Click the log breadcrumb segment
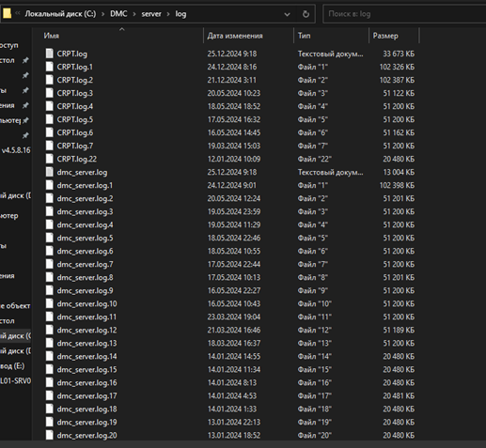Image resolution: width=486 pixels, height=448 pixels. coord(180,14)
